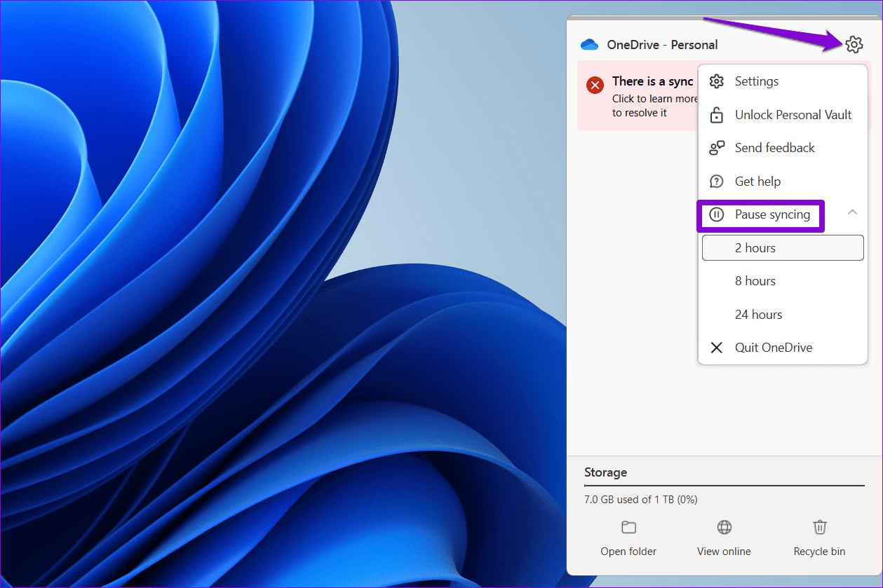Viewport: 883px width, 588px height.
Task: Click the Open folder icon
Action: point(628,527)
